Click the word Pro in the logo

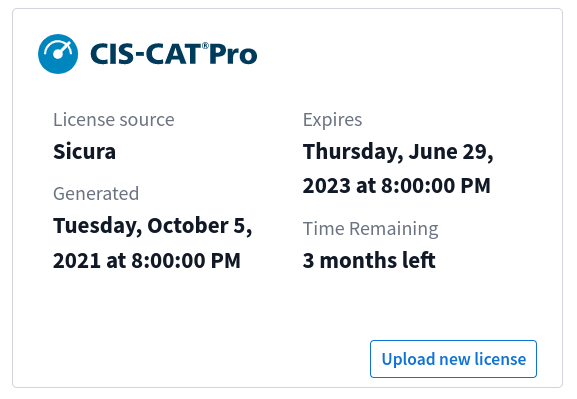coord(233,54)
